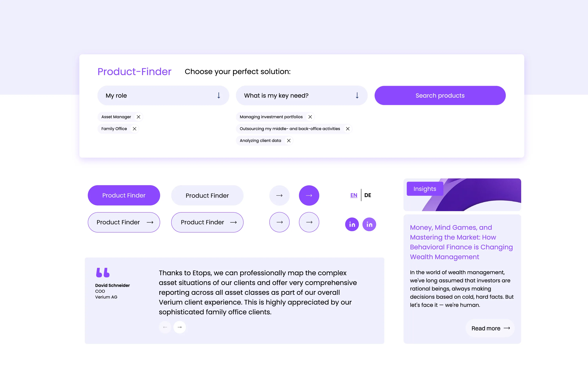Click the filled purple arrow circle button
This screenshot has width=588, height=392.
pyautogui.click(x=309, y=195)
